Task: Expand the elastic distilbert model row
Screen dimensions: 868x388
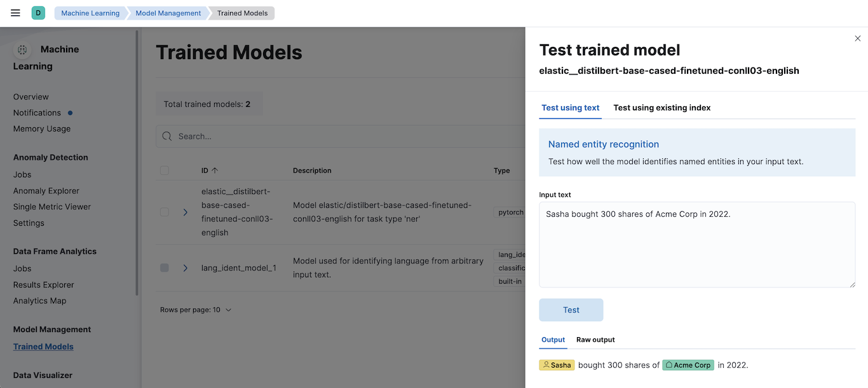Action: pyautogui.click(x=185, y=212)
